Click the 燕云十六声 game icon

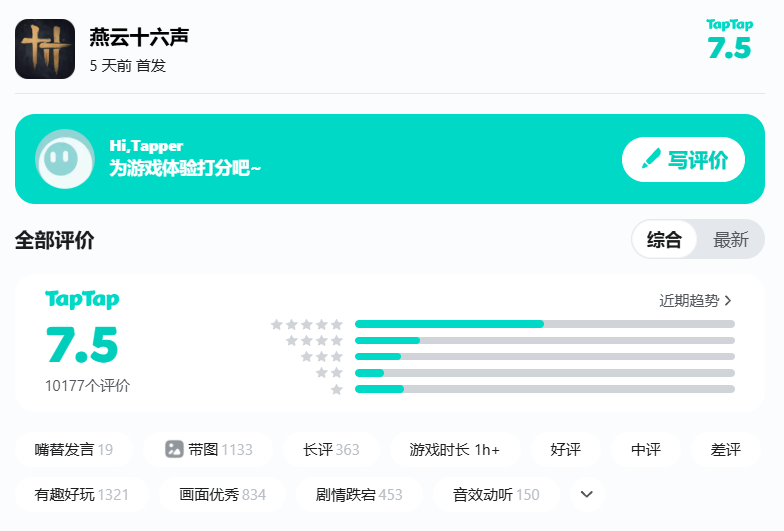(45, 49)
